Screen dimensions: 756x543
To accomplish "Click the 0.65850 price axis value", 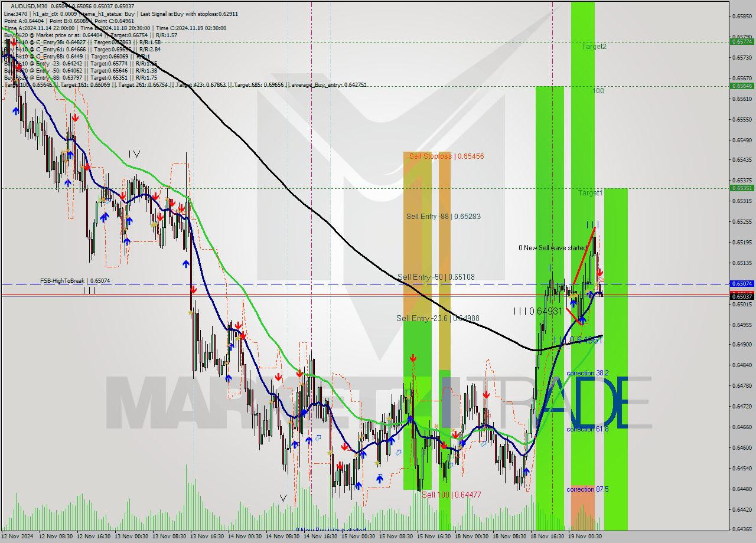I will point(742,16).
